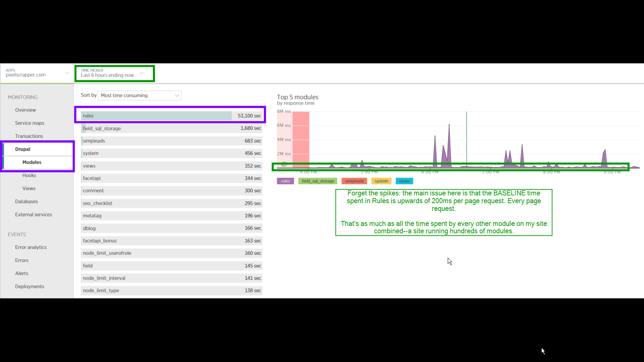This screenshot has width=644, height=362.
Task: Select the facetapi module row
Action: (x=171, y=178)
